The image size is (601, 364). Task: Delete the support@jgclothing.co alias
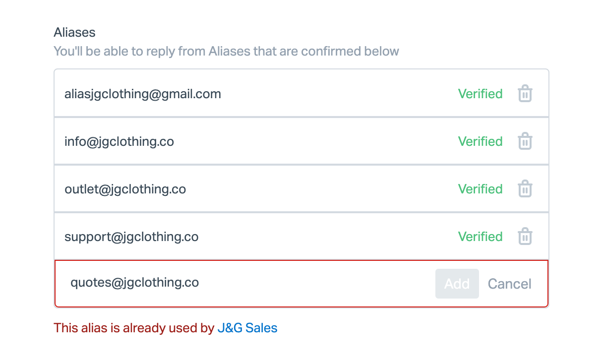tap(525, 237)
